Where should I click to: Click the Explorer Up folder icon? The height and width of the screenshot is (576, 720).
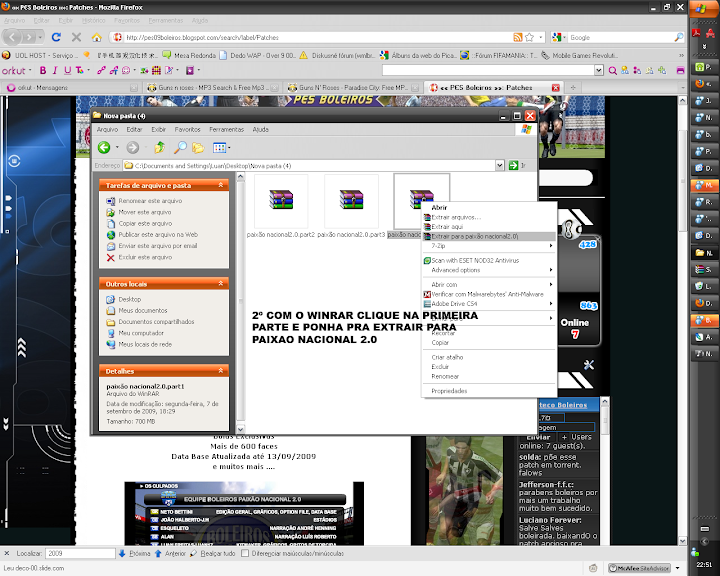click(159, 147)
